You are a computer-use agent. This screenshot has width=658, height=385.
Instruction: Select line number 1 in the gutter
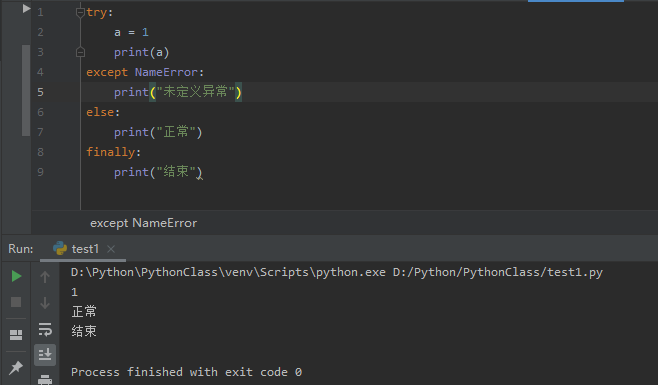[x=40, y=12]
